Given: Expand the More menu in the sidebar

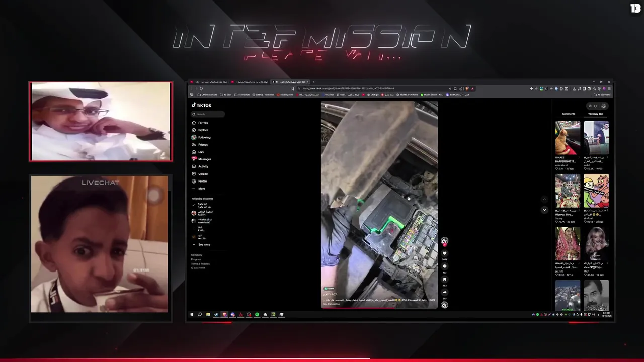Looking at the screenshot, I should (x=198, y=189).
